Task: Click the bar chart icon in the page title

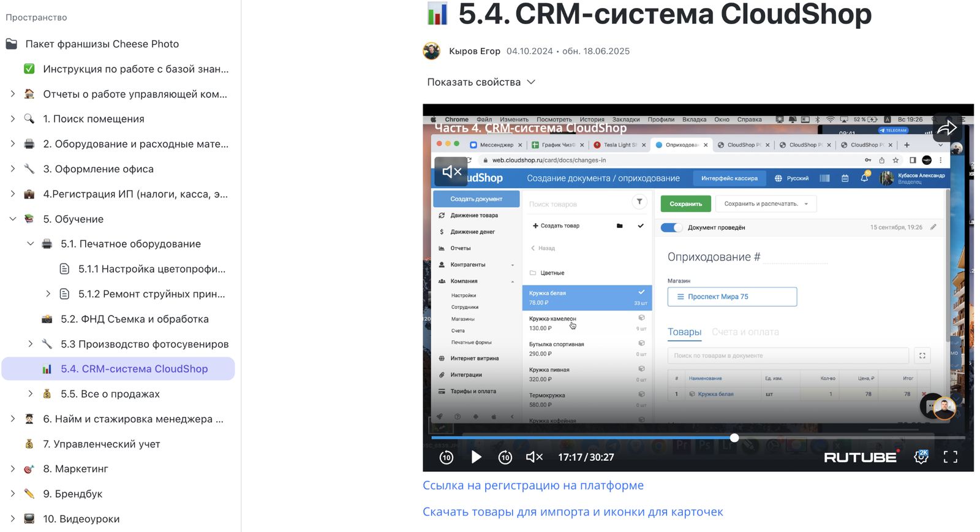Action: [437, 13]
